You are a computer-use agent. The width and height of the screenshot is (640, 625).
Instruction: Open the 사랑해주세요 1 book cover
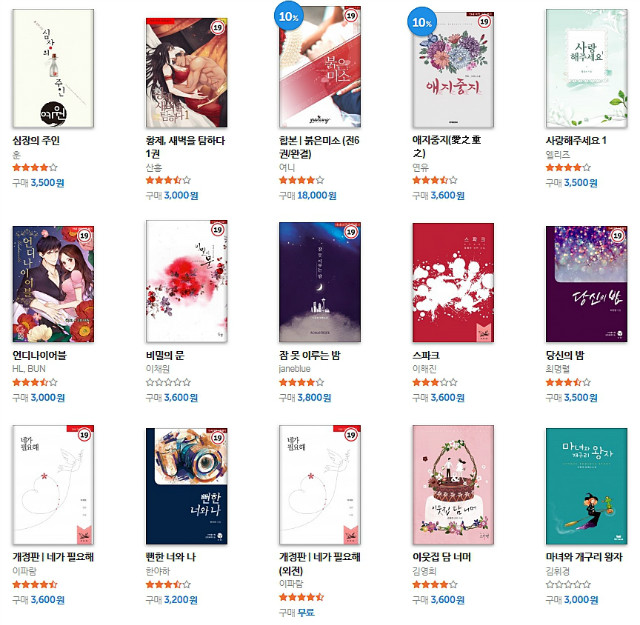pos(587,69)
